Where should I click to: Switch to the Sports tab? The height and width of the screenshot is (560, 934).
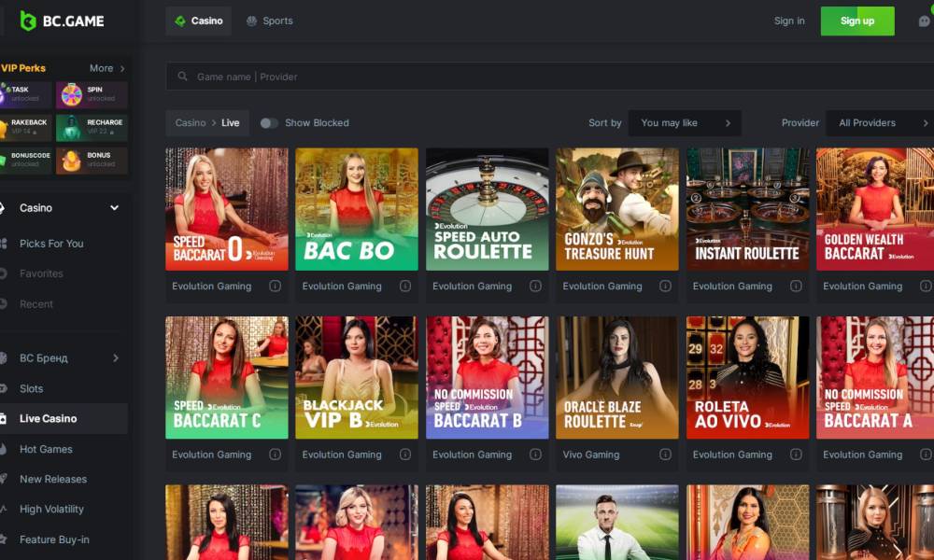tap(269, 21)
